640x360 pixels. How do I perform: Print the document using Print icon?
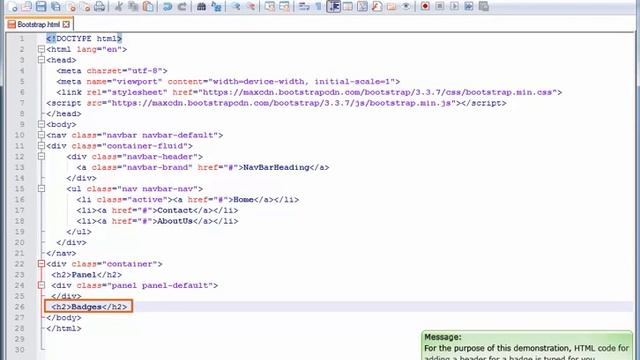click(x=99, y=6)
